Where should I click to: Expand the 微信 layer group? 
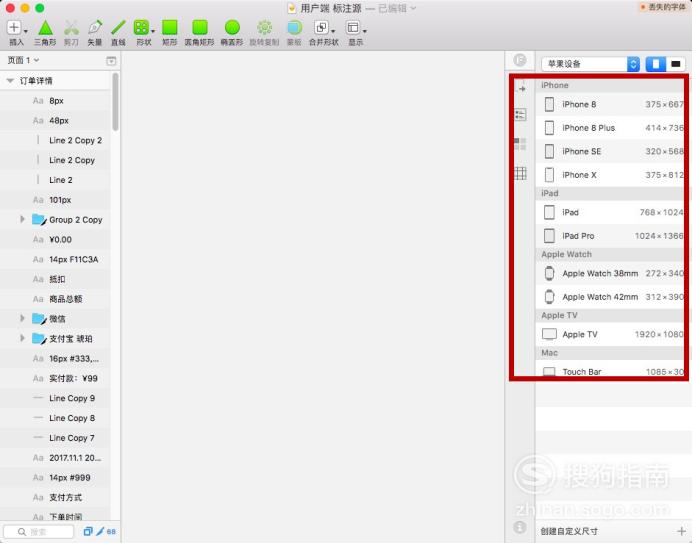22,318
